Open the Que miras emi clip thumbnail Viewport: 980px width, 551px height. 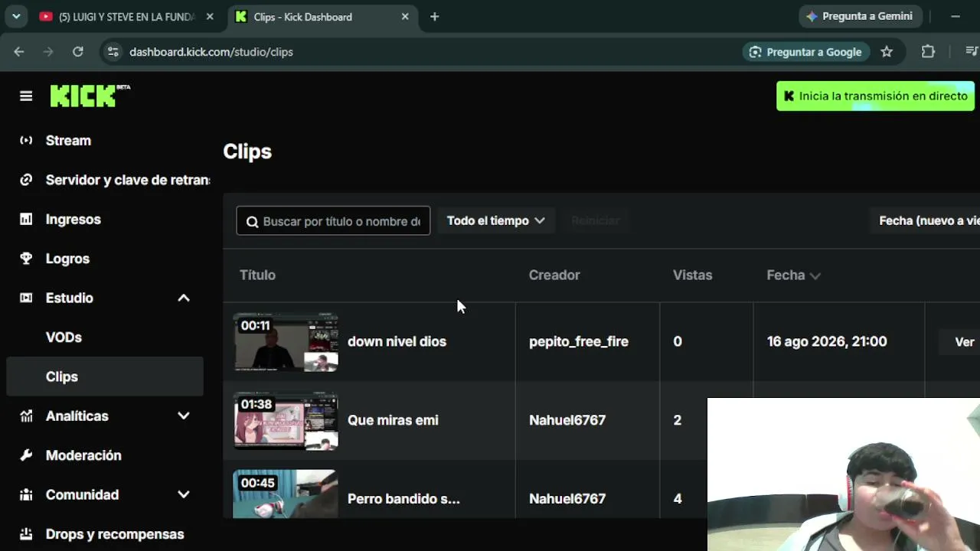coord(286,420)
